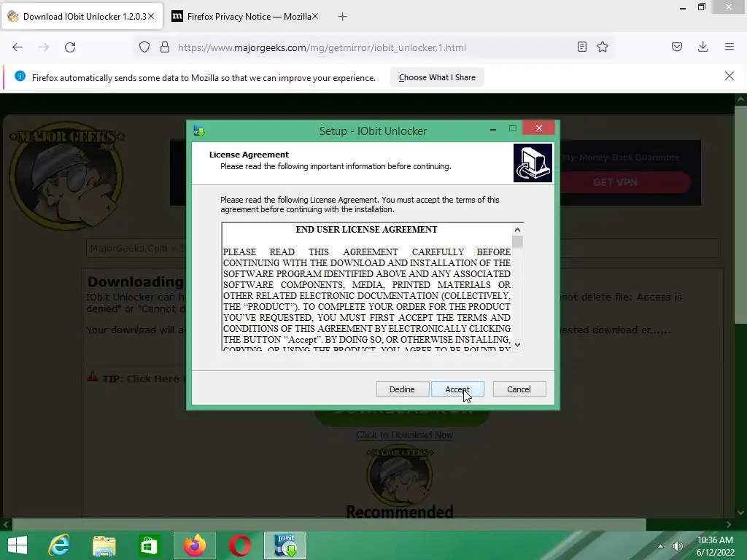The width and height of the screenshot is (747, 560).
Task: Open tracking protection shield icon
Action: pyautogui.click(x=144, y=47)
